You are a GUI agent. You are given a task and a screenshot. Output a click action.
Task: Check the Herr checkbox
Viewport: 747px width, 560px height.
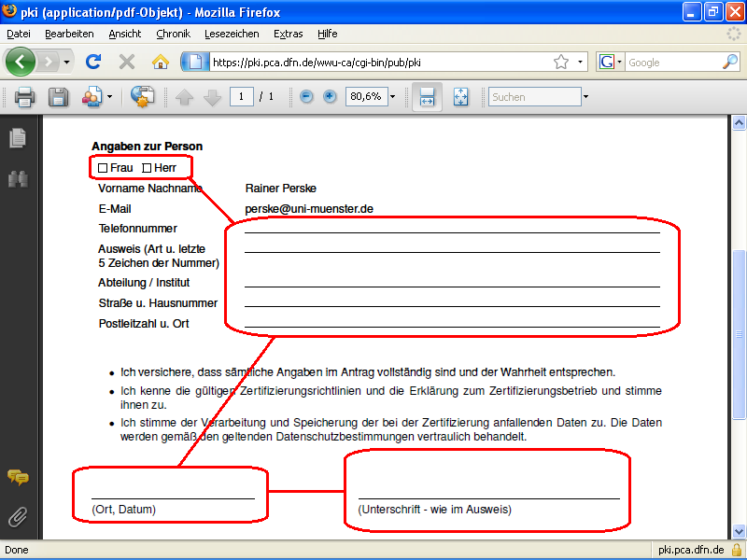147,168
